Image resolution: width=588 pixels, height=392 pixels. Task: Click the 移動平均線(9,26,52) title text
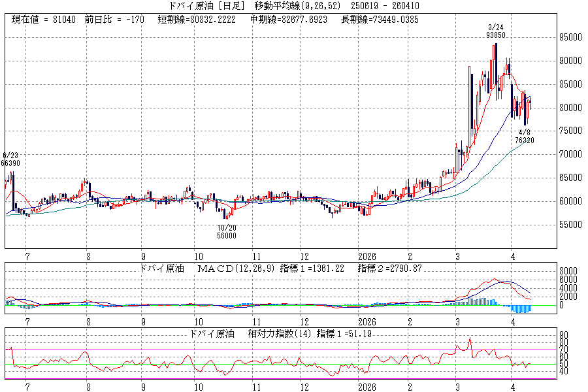point(289,6)
